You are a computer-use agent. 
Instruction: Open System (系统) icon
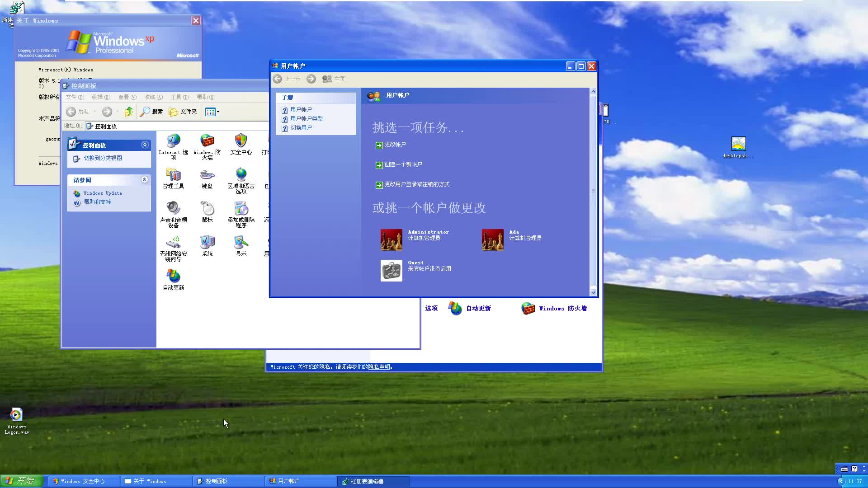point(207,242)
